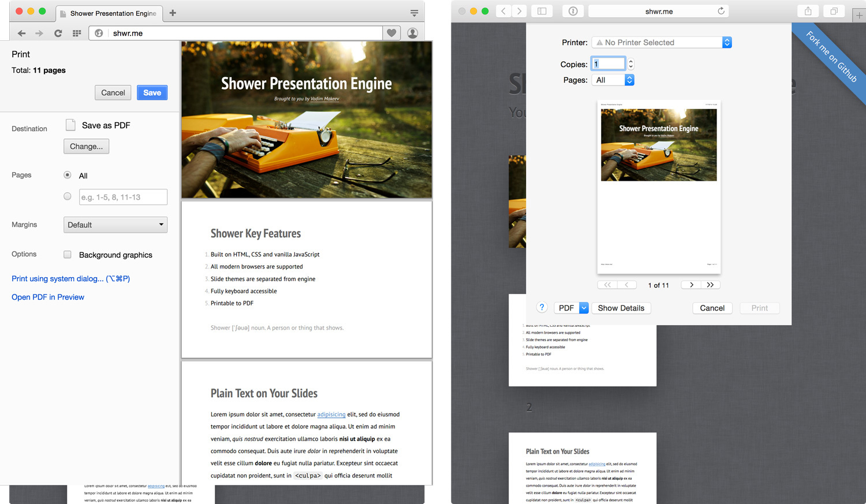The image size is (866, 504).
Task: Click the Change... destination button
Action: [86, 146]
